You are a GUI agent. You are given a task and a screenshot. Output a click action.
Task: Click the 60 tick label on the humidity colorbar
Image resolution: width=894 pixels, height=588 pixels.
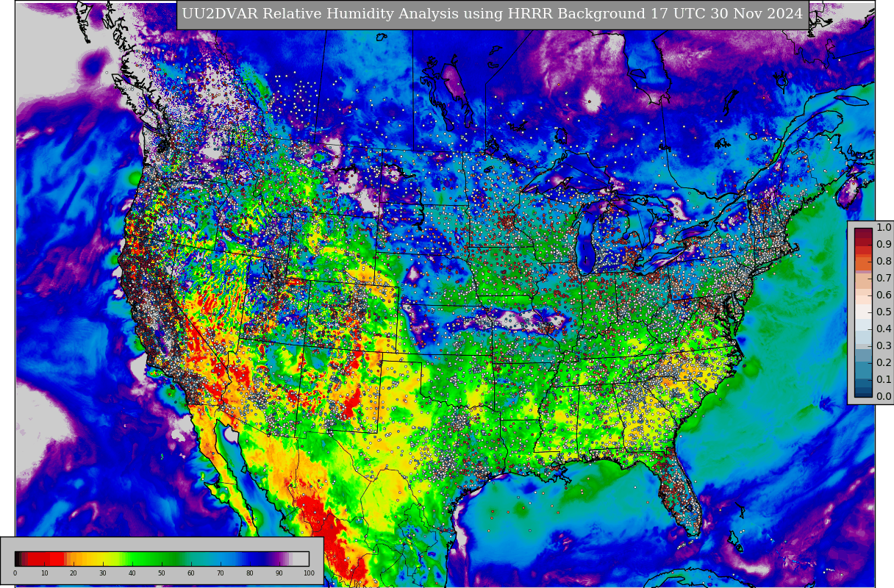coord(191,573)
